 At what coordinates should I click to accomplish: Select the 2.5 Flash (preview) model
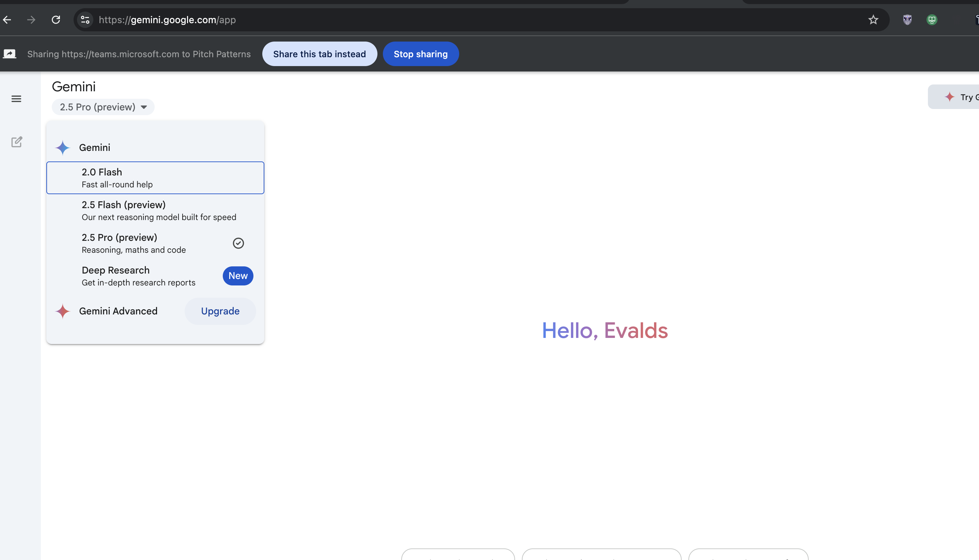click(155, 211)
